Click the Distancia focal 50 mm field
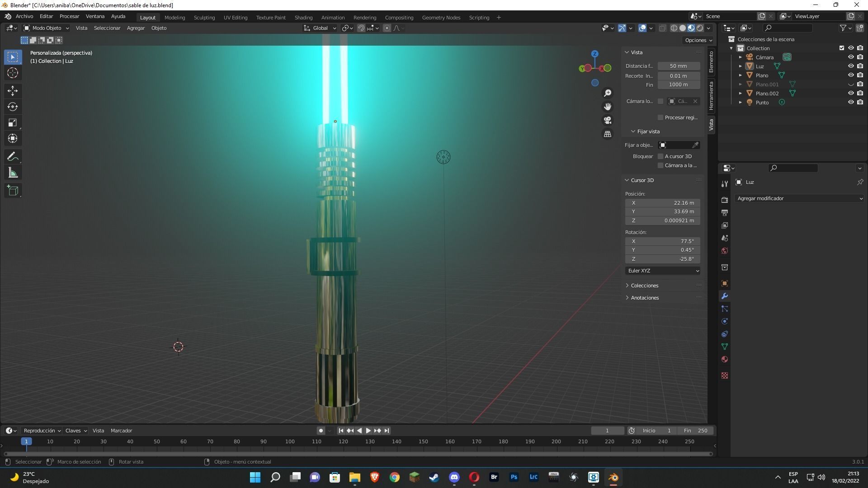The height and width of the screenshot is (488, 868). [x=679, y=66]
